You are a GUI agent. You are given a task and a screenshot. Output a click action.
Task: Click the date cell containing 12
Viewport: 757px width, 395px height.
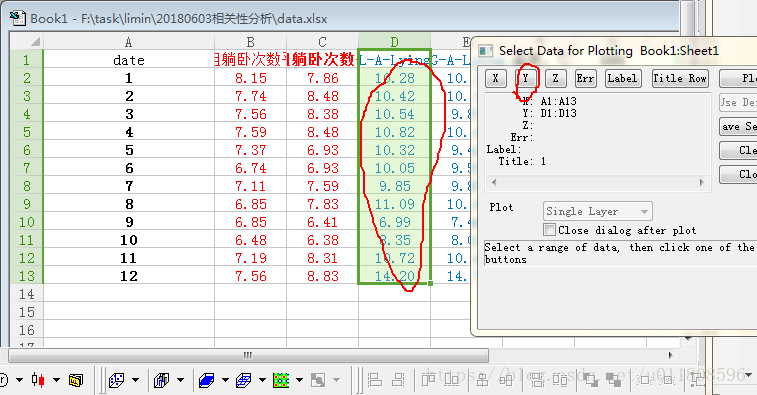pos(129,276)
